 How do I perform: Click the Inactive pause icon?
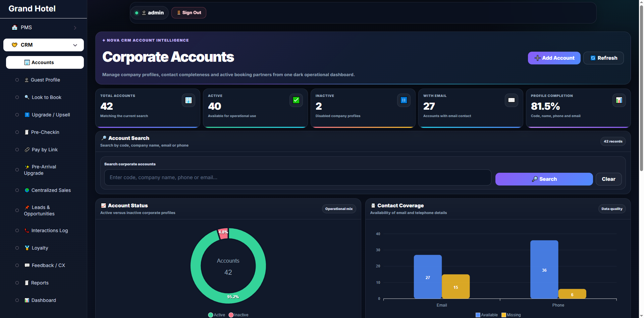pos(404,100)
